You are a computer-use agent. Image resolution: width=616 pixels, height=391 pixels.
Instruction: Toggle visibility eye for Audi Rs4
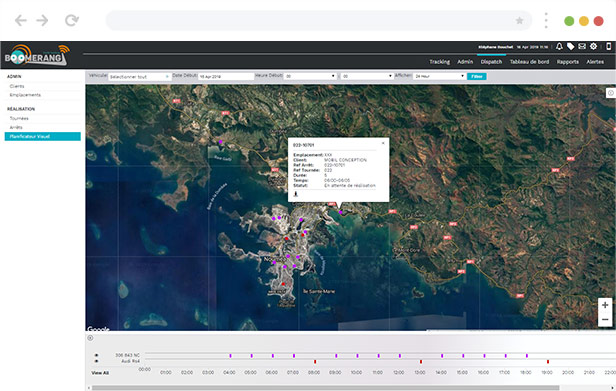coord(96,361)
